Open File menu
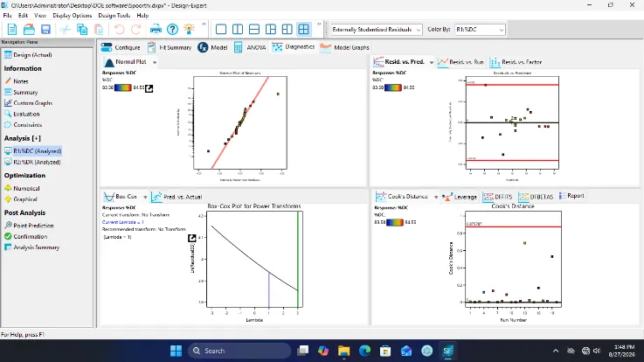 7,15
